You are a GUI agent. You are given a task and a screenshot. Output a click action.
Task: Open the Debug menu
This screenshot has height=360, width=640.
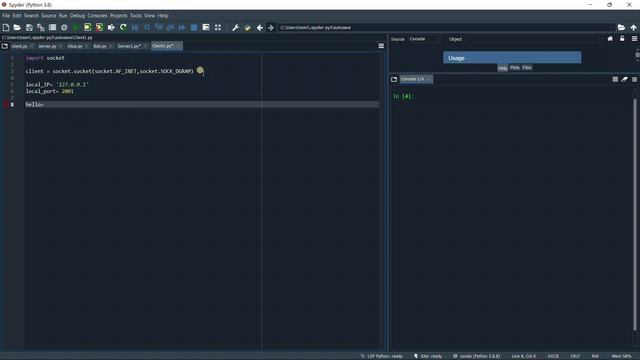point(77,16)
